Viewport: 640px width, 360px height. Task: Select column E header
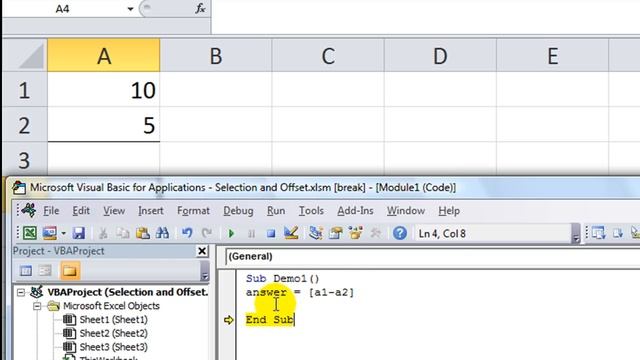(x=552, y=56)
